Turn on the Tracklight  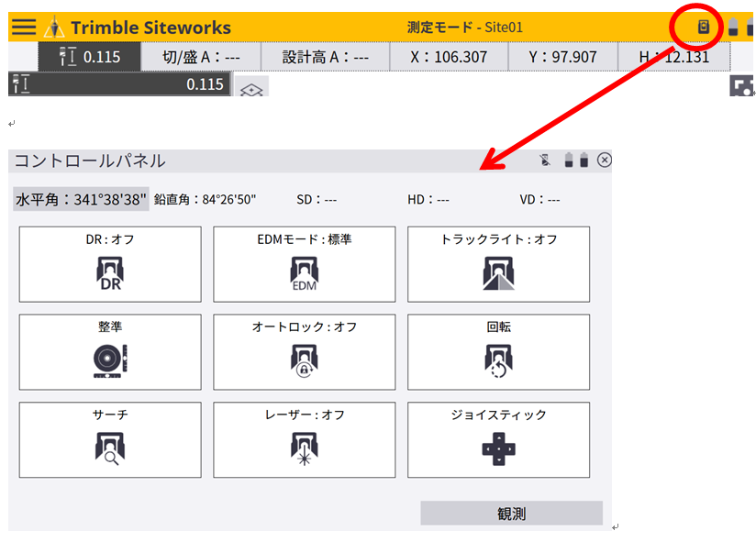[498, 264]
